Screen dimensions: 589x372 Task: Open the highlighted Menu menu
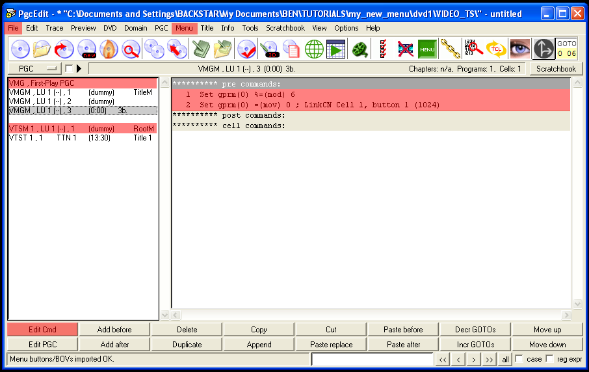[x=184, y=28]
